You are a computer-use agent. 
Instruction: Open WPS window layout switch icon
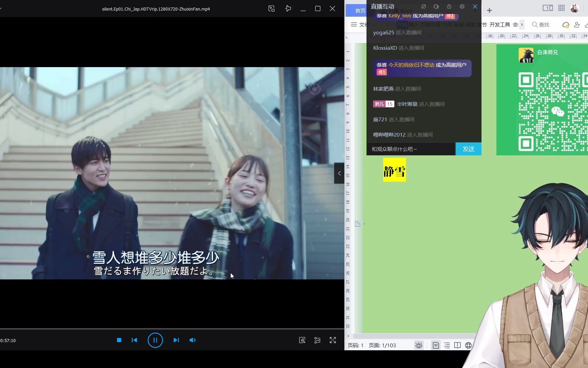point(548,8)
